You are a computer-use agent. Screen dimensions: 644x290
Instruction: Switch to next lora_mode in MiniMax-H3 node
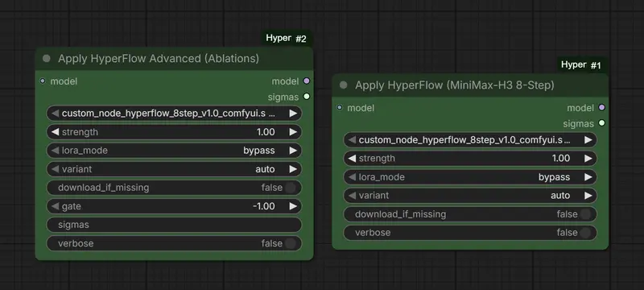[x=588, y=177]
